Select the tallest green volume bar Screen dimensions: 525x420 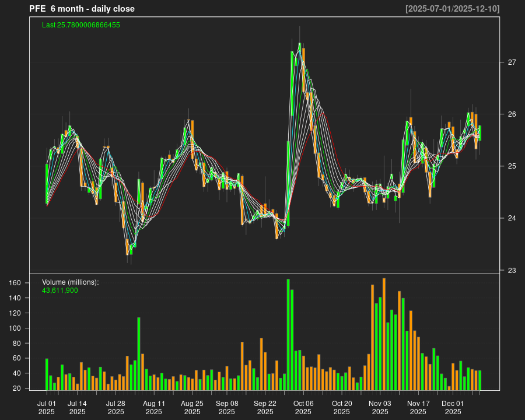click(x=288, y=334)
